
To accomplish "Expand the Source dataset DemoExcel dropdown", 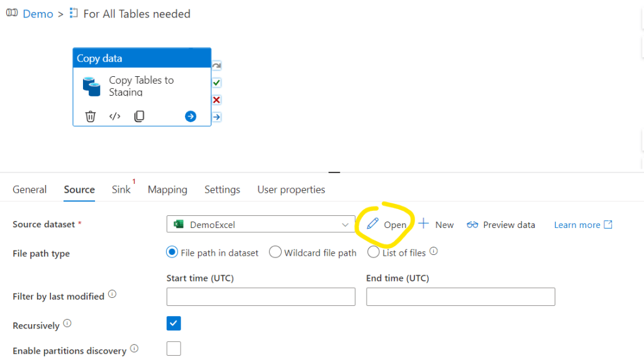I will [345, 225].
